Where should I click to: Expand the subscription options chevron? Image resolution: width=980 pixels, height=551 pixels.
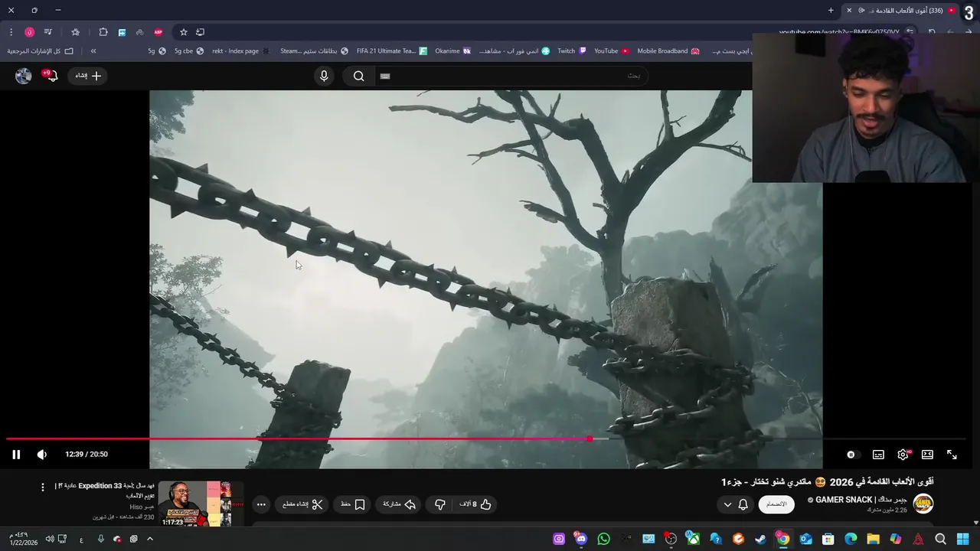click(727, 504)
